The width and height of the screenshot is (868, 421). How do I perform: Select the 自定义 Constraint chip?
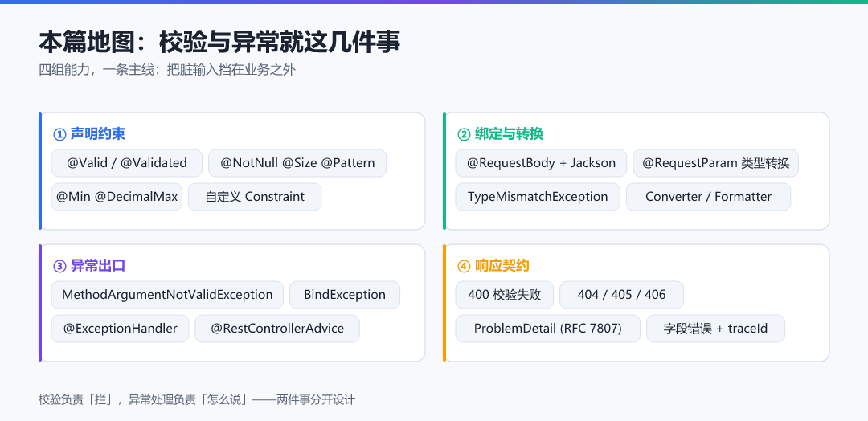pyautogui.click(x=255, y=197)
